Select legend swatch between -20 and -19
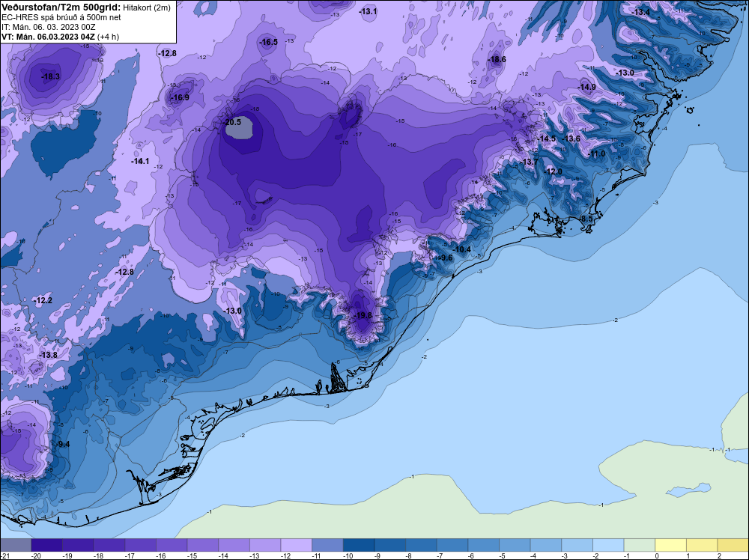Image resolution: width=749 pixels, height=560 pixels. tap(46, 545)
